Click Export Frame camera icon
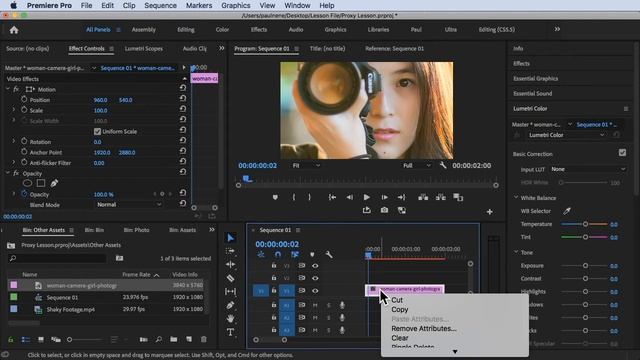Screen dimensions: 640x360 pyautogui.click(x=384, y=210)
